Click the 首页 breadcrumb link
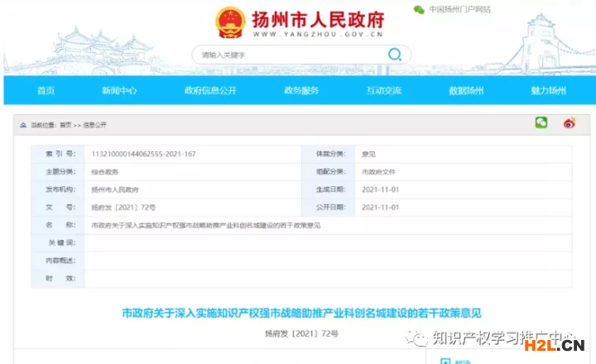This screenshot has height=364, width=596. pos(65,125)
